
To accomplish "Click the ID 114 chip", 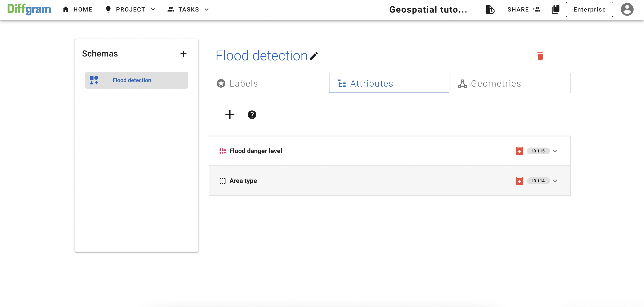I will click(x=538, y=181).
